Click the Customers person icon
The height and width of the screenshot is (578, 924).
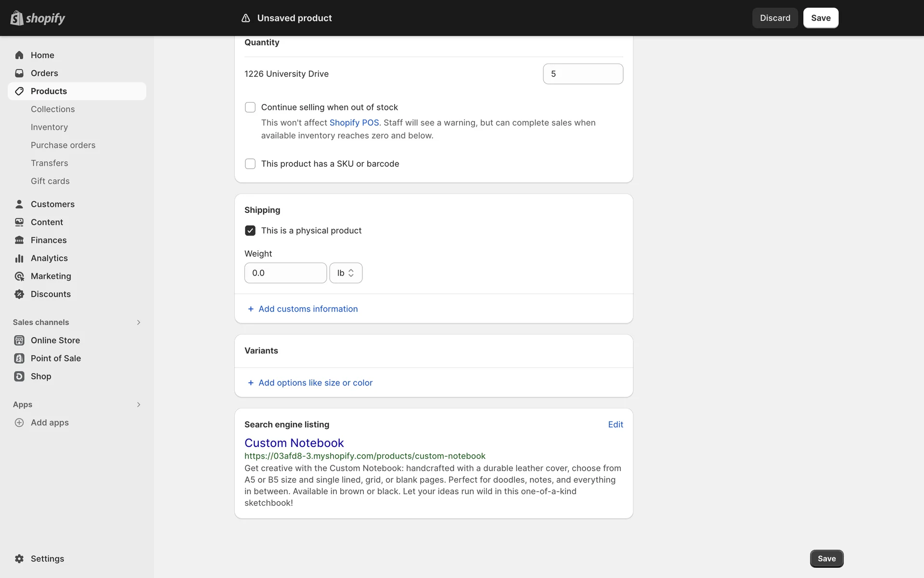(19, 204)
